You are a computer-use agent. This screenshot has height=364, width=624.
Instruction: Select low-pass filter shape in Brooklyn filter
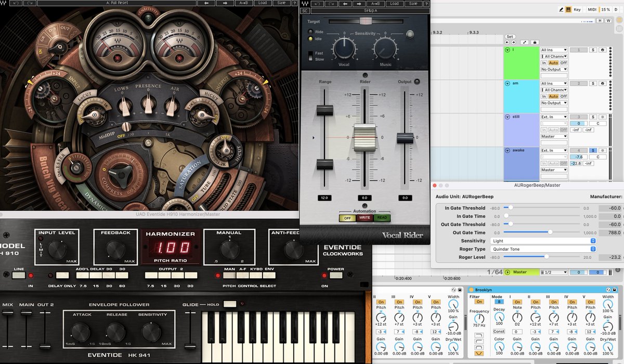479,335
